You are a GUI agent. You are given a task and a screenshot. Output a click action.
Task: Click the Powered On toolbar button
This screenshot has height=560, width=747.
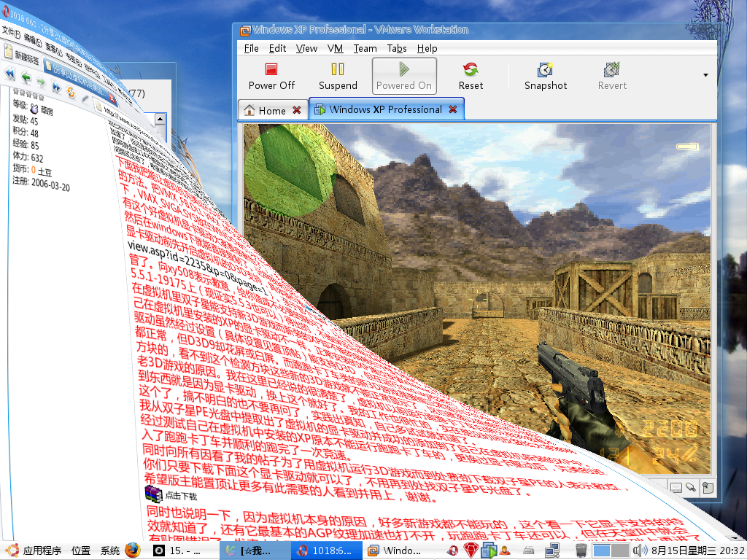(404, 76)
